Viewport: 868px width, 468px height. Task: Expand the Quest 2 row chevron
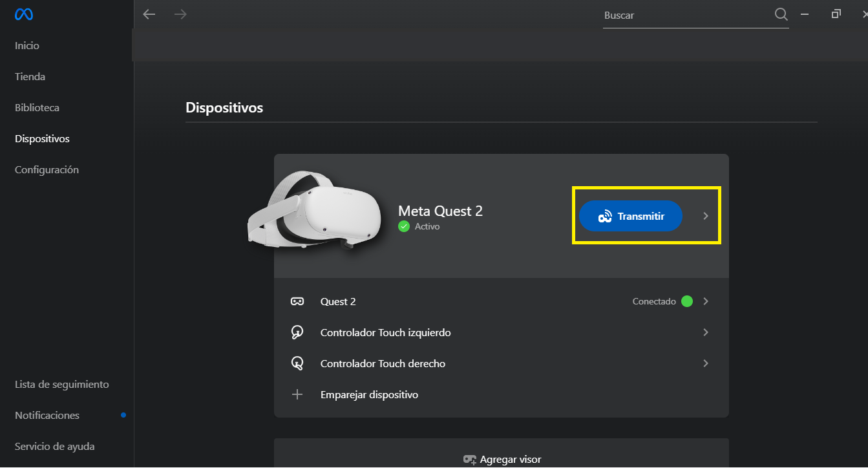click(706, 301)
